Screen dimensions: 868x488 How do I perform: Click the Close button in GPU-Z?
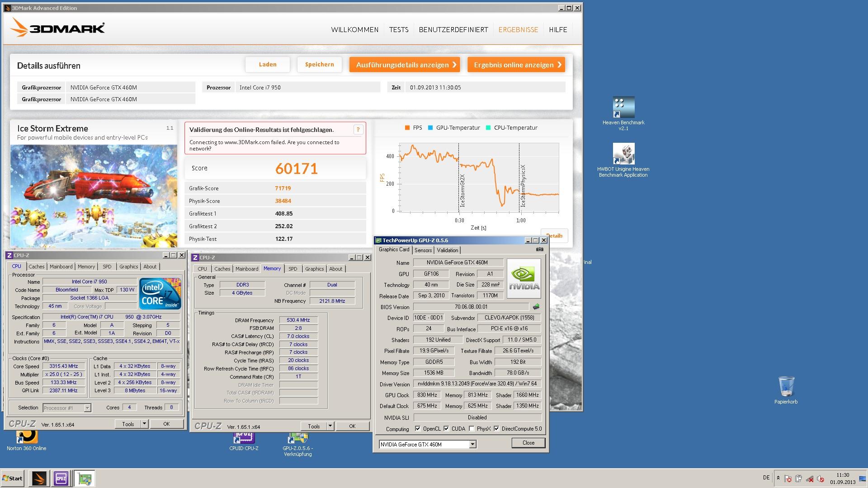click(528, 443)
